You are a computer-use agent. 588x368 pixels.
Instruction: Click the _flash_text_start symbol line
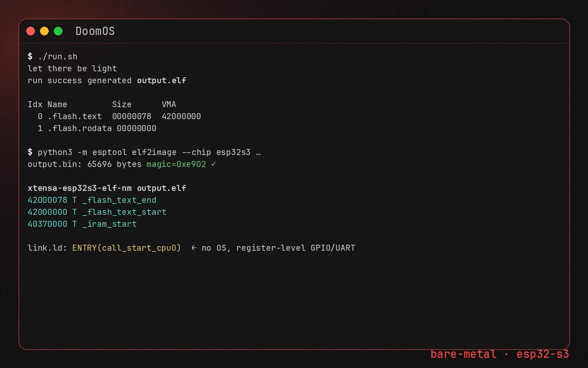point(97,212)
